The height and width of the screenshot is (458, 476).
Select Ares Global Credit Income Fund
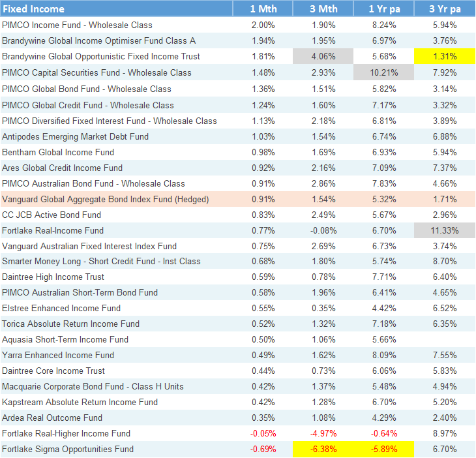[62, 168]
